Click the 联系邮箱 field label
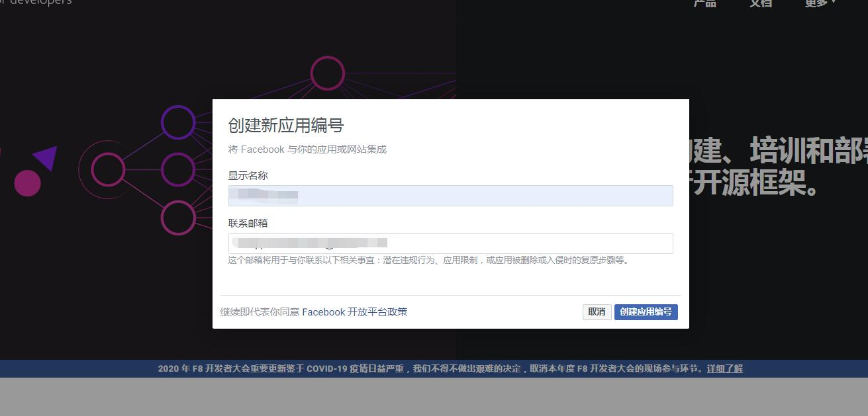Image resolution: width=868 pixels, height=416 pixels. (248, 224)
